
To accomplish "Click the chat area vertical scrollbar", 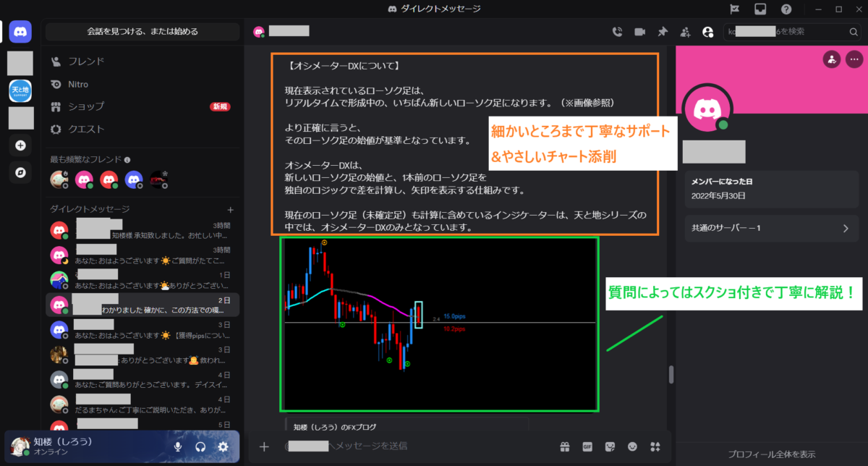I will pyautogui.click(x=671, y=374).
